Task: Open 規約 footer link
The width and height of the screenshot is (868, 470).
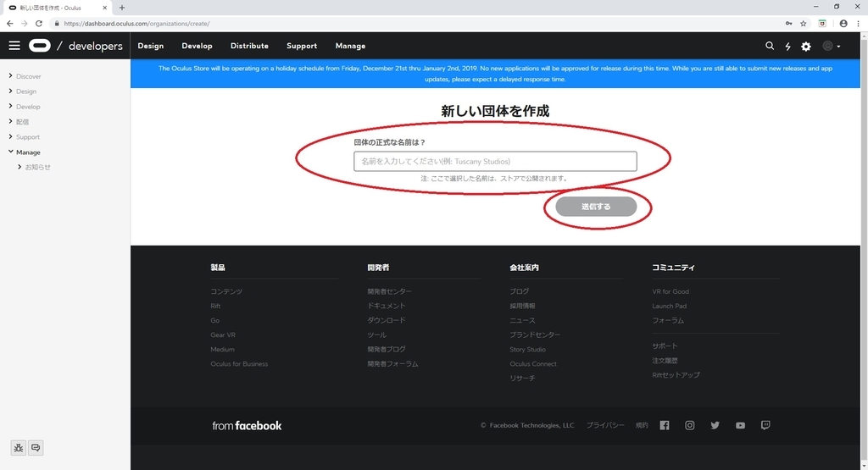Action: tap(642, 425)
